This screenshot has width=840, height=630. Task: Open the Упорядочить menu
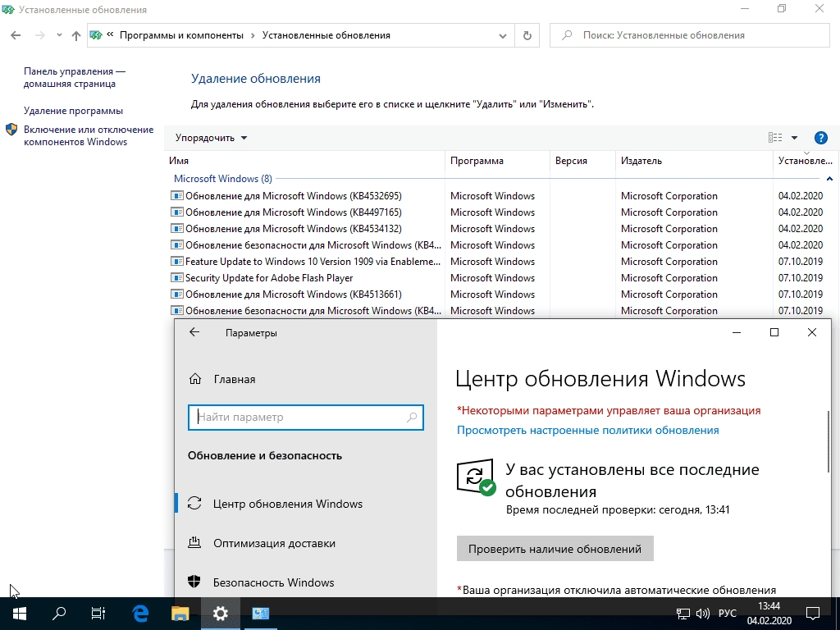[211, 138]
